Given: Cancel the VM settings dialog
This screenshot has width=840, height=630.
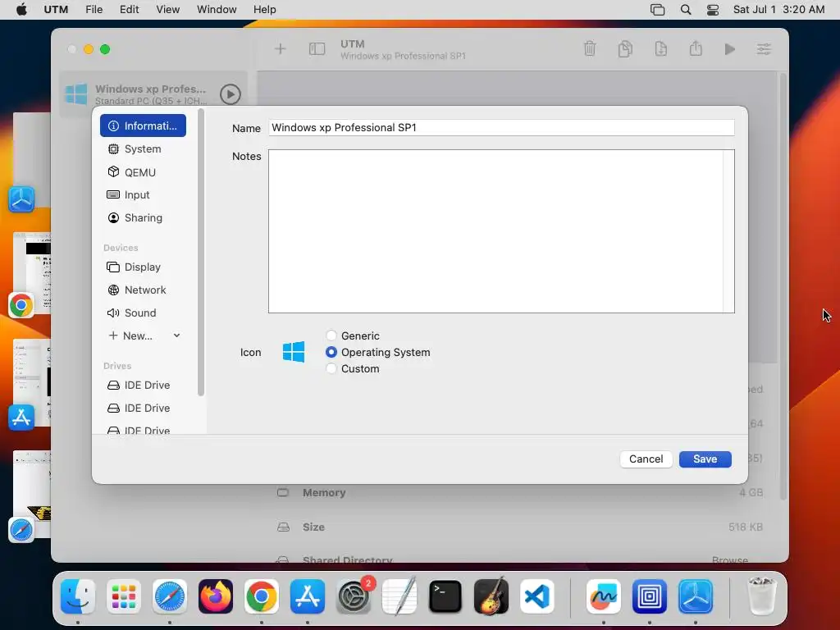Looking at the screenshot, I should pyautogui.click(x=646, y=459).
